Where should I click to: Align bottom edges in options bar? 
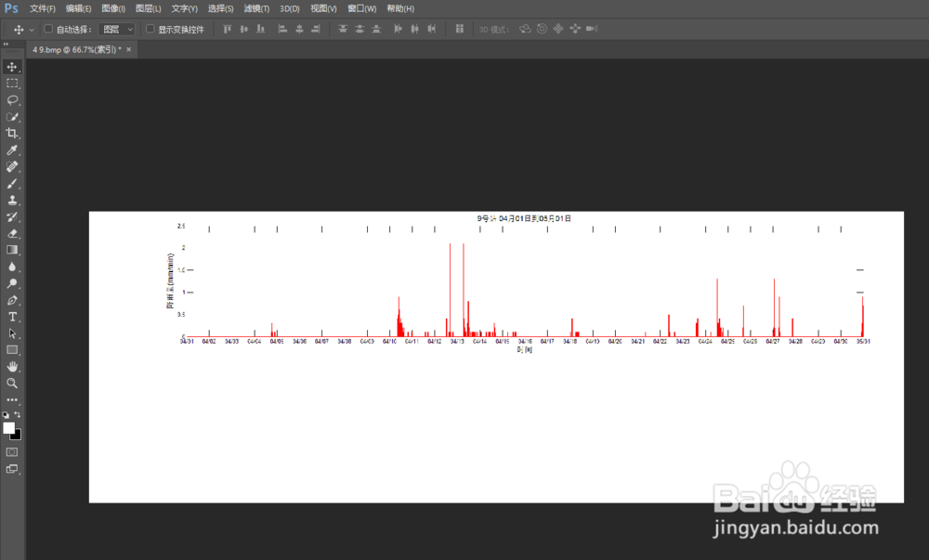pos(260,29)
